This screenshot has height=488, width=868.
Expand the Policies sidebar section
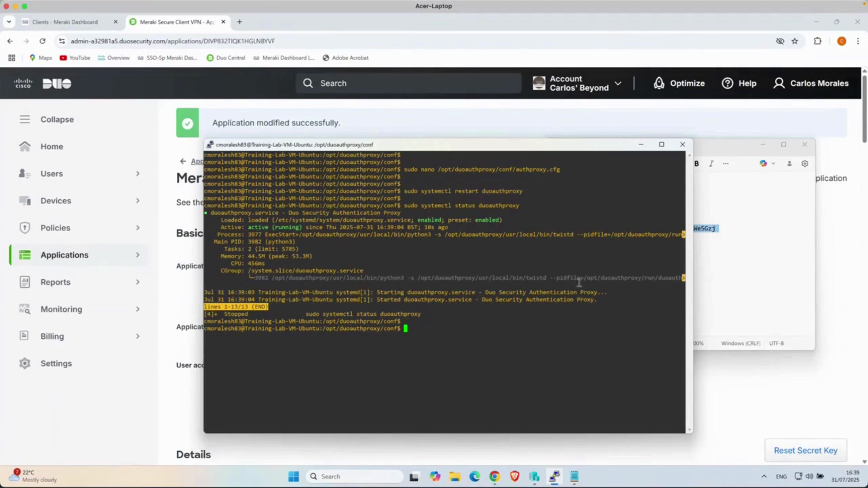138,228
